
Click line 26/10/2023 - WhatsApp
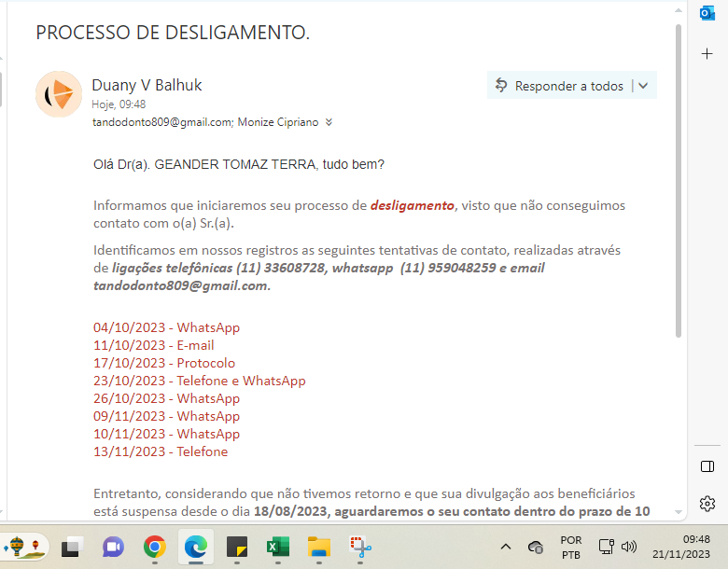pyautogui.click(x=167, y=398)
